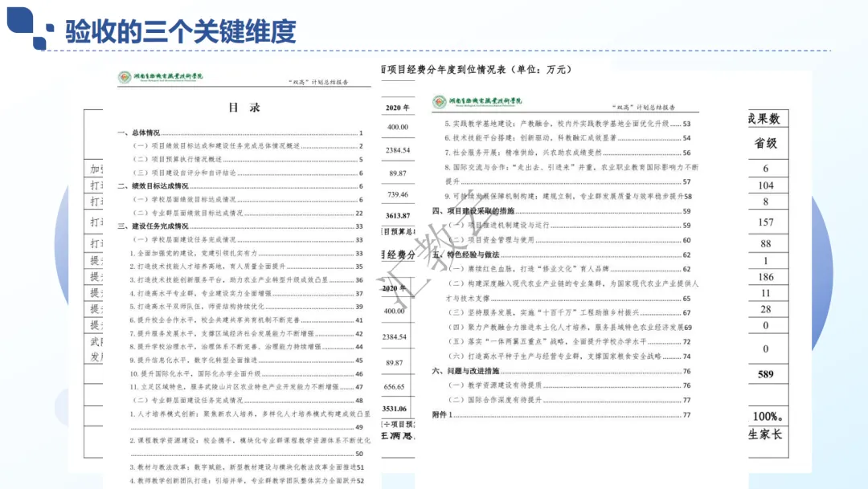
Task: Select '8.国际交流与合作' entry
Action: (571, 174)
